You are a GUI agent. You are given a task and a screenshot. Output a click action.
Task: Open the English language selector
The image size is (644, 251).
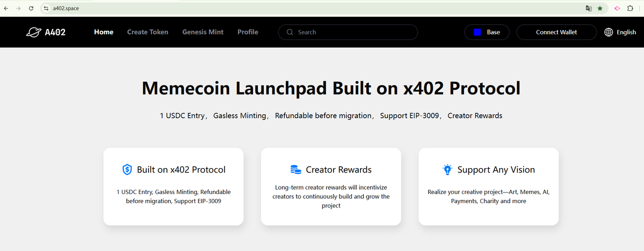tap(620, 32)
